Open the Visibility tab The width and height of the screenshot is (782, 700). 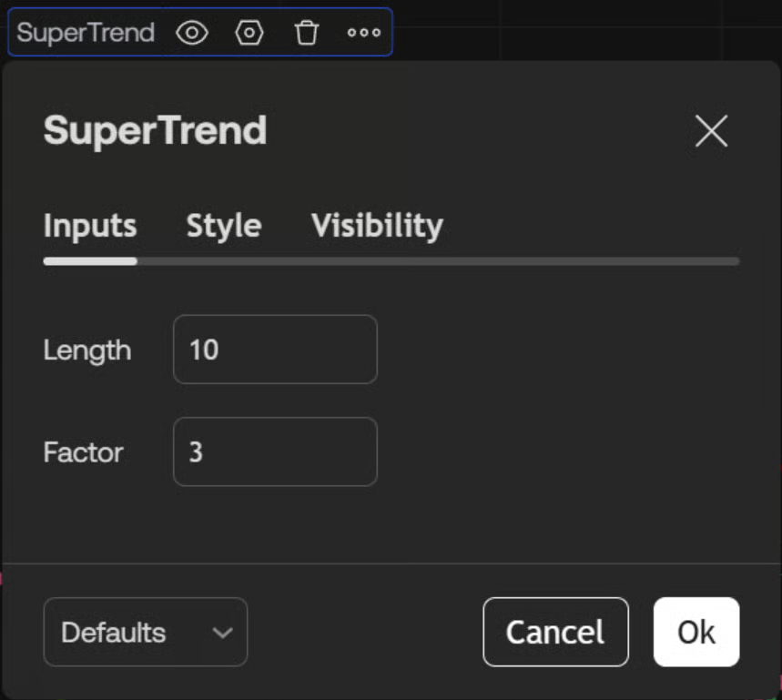(x=377, y=226)
